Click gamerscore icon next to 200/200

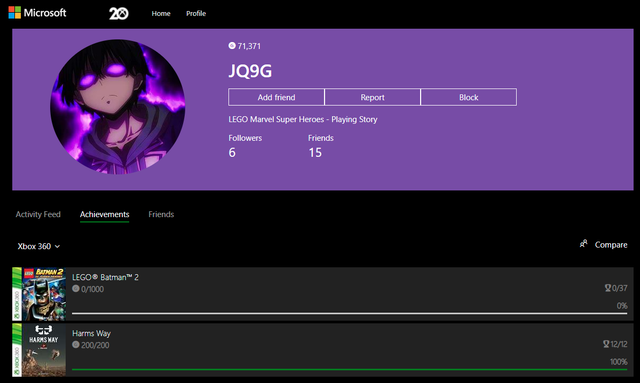click(76, 345)
